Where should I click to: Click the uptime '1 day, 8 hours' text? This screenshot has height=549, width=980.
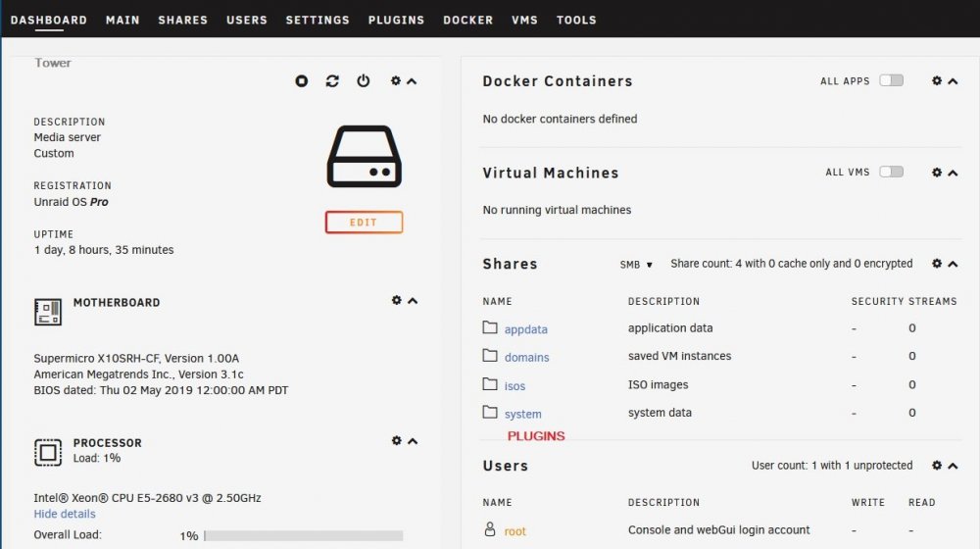(x=104, y=249)
